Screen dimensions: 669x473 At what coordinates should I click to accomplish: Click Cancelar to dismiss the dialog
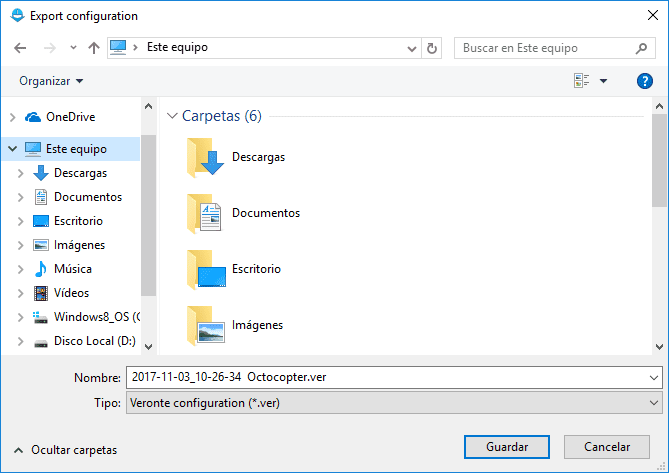607,447
